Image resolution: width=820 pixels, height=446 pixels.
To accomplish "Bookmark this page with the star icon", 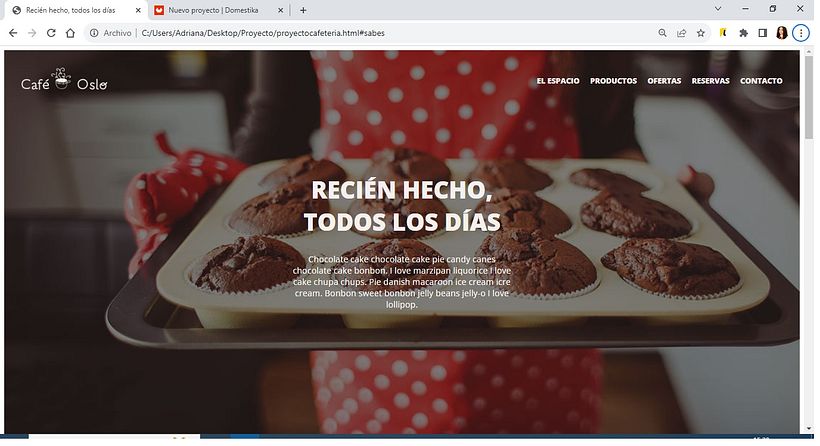I will [700, 33].
